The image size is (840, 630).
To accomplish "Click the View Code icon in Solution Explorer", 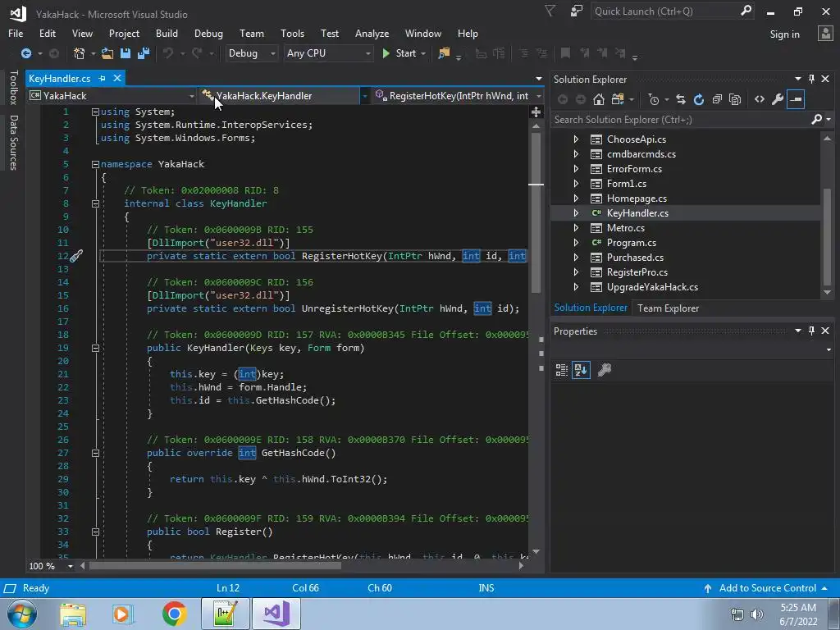I will pyautogui.click(x=759, y=99).
